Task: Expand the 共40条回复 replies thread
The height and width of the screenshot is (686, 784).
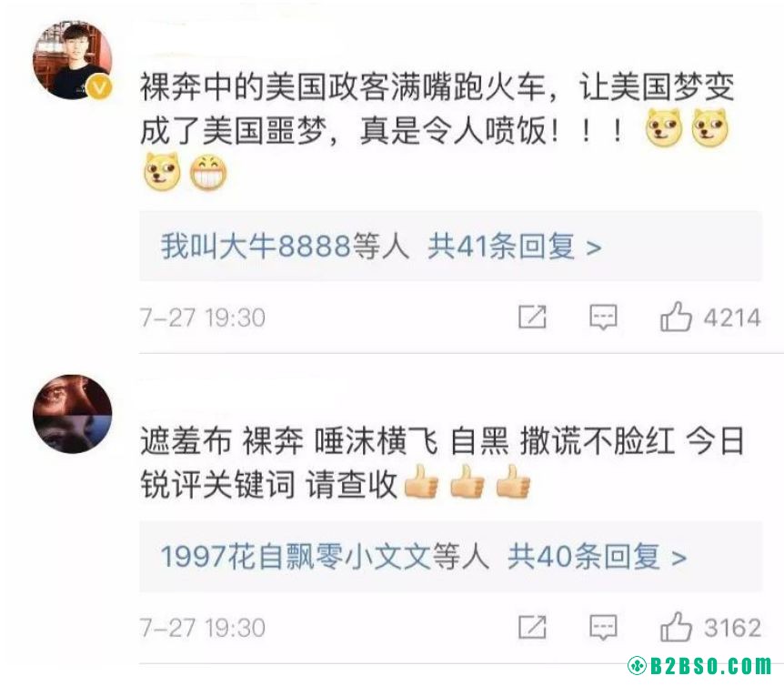Action: [x=597, y=557]
